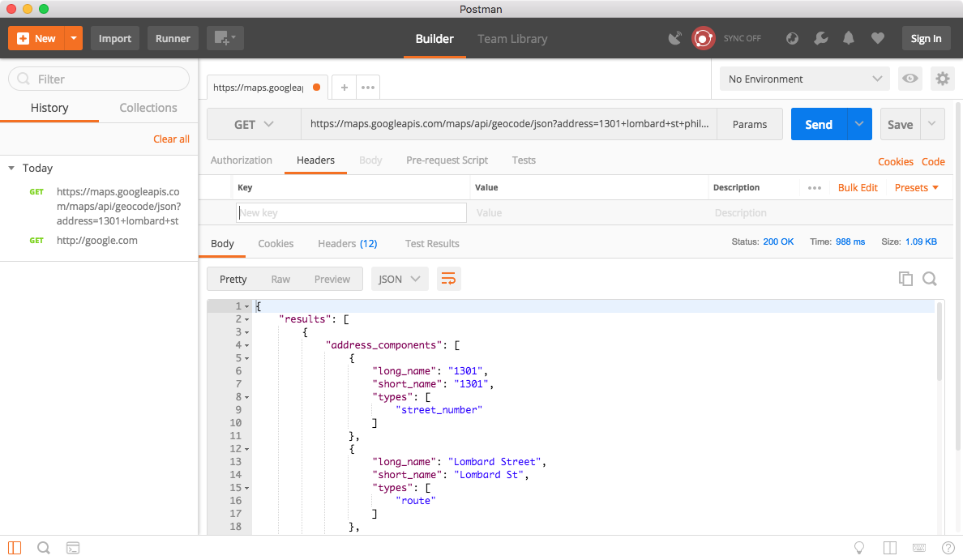This screenshot has height=560, width=963.
Task: Open the settings wrench icon in header
Action: click(821, 38)
